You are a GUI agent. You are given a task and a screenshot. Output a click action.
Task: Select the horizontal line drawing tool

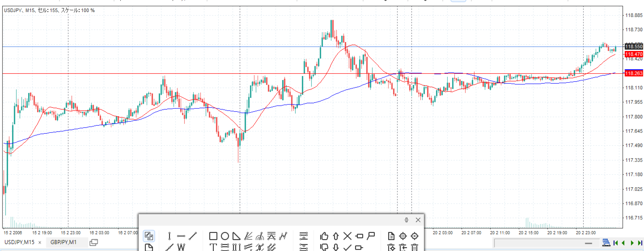(181, 236)
